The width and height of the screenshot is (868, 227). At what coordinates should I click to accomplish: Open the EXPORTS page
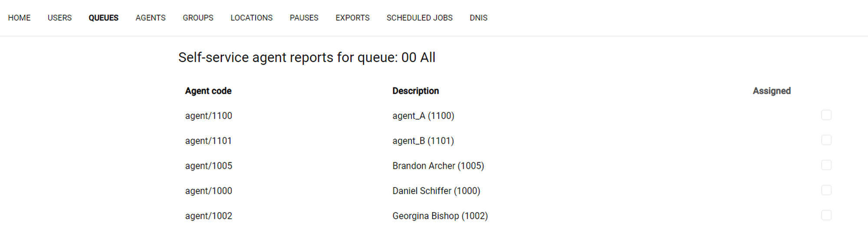(x=352, y=18)
